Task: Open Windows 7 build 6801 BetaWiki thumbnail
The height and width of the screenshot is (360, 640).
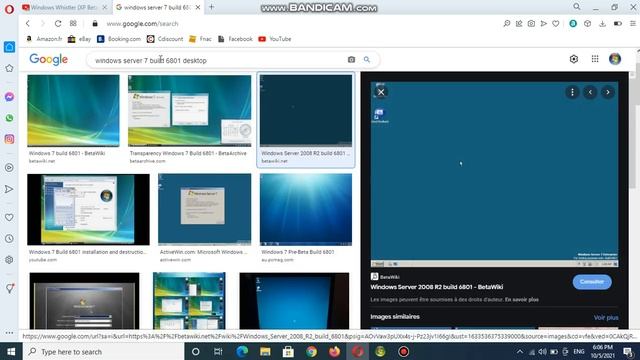Action: pyautogui.click(x=73, y=111)
